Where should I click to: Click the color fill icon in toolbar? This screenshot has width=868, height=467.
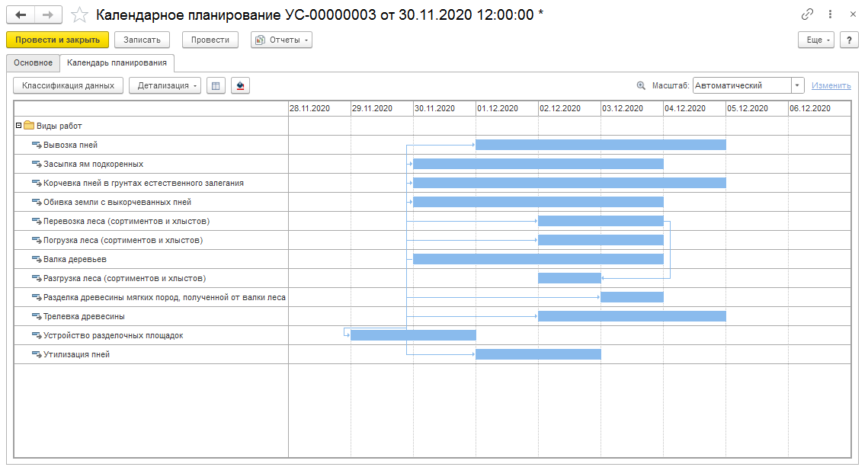pyautogui.click(x=240, y=86)
